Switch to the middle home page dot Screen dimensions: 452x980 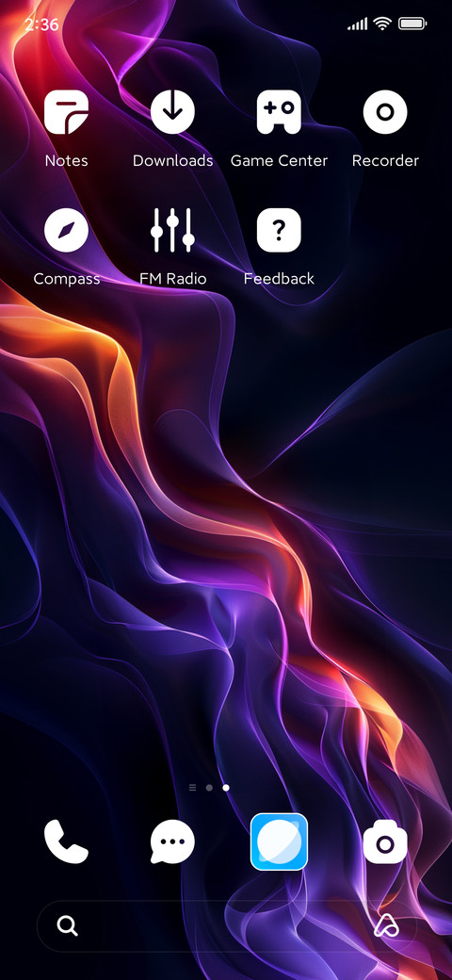click(x=209, y=788)
